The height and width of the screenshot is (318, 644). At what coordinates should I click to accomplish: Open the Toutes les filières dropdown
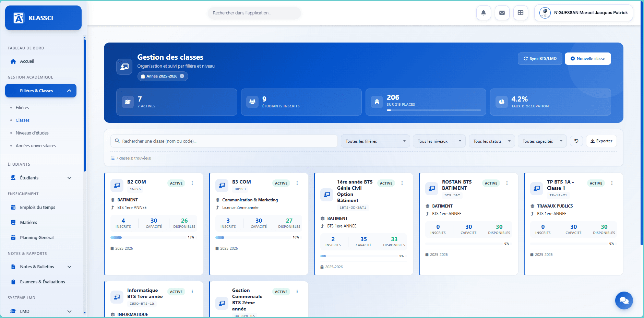(375, 141)
